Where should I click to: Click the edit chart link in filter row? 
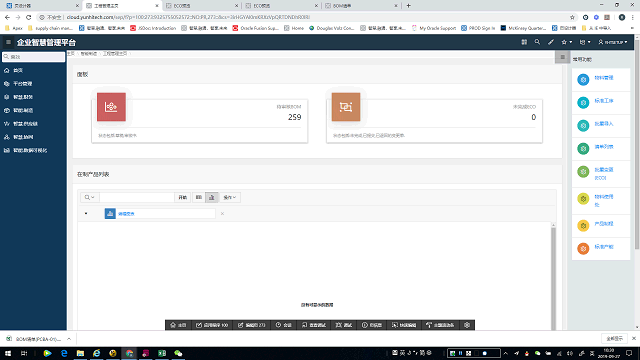[126, 213]
